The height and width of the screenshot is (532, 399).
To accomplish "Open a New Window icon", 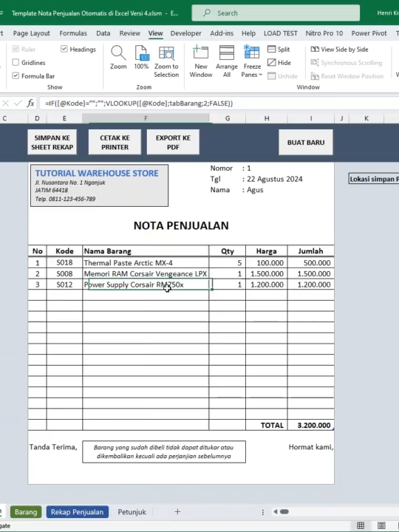I will coord(200,52).
